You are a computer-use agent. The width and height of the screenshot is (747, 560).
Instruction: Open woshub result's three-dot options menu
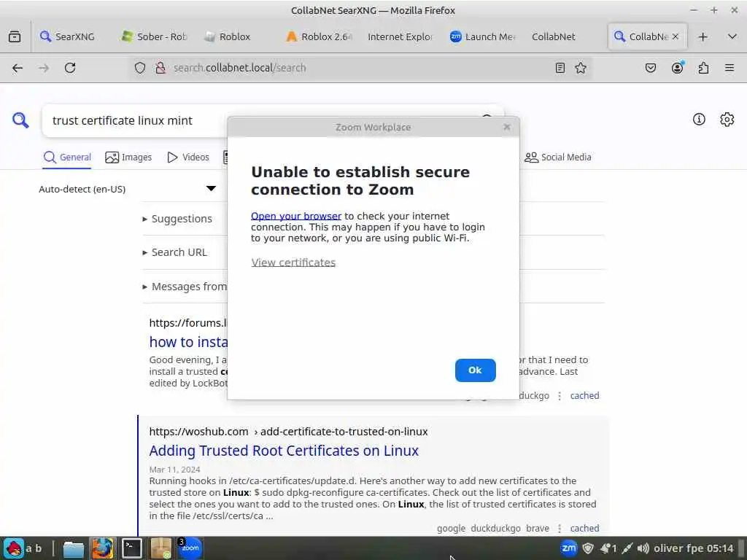click(x=560, y=528)
